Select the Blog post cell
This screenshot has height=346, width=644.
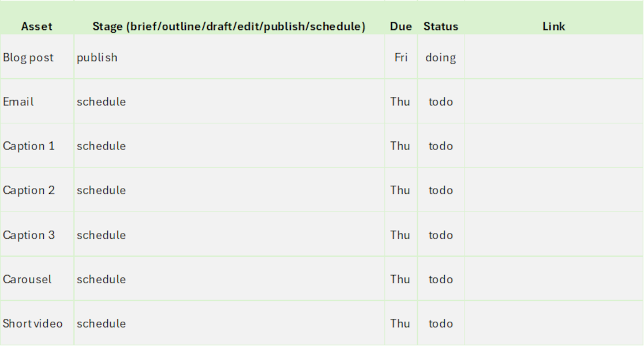37,57
